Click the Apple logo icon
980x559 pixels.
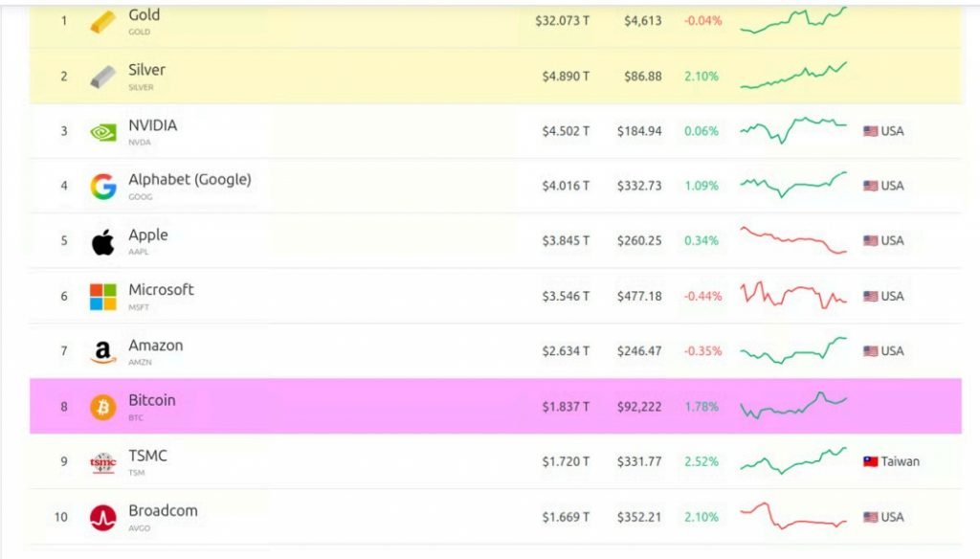click(103, 242)
